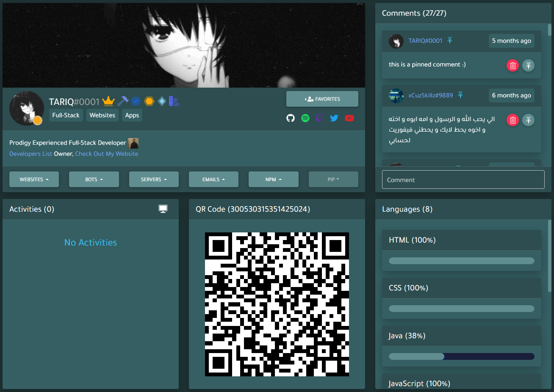
Task: Open the Twitter bird icon link
Action: (x=334, y=118)
